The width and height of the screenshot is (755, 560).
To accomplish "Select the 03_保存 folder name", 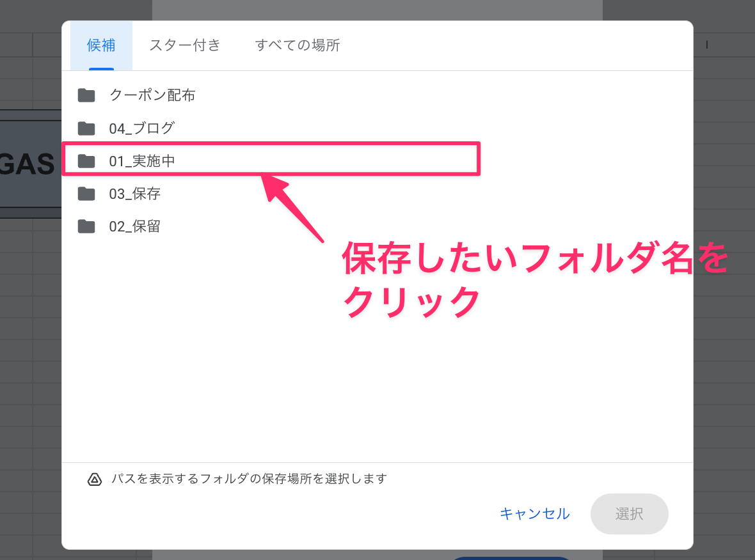I will coord(135,194).
